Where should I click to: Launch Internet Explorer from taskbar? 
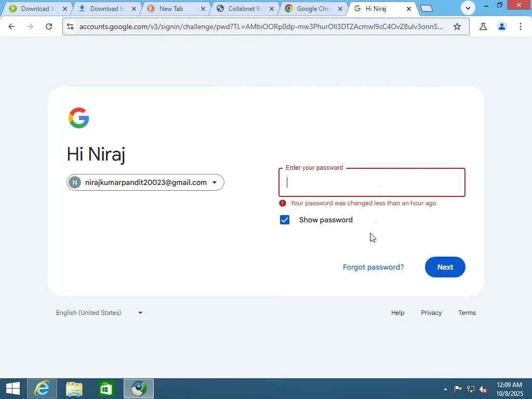point(42,389)
